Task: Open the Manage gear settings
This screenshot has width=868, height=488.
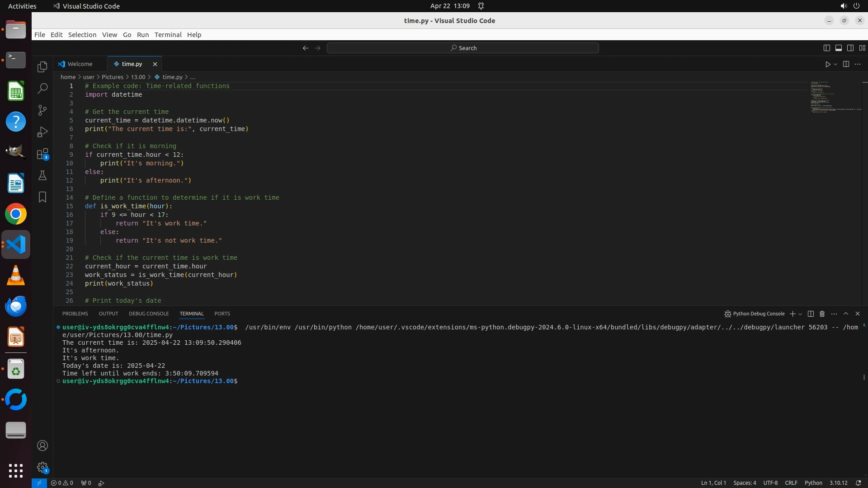Action: point(42,467)
